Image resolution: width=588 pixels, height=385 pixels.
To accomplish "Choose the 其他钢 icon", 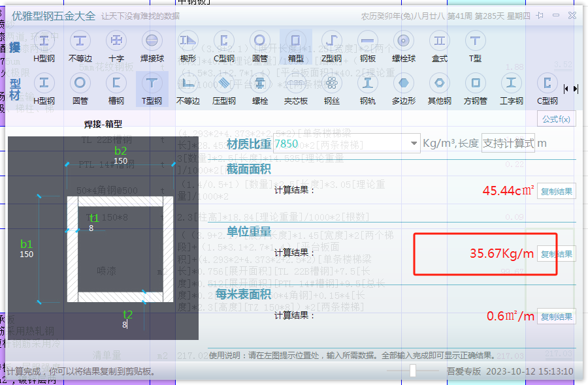I will (440, 89).
